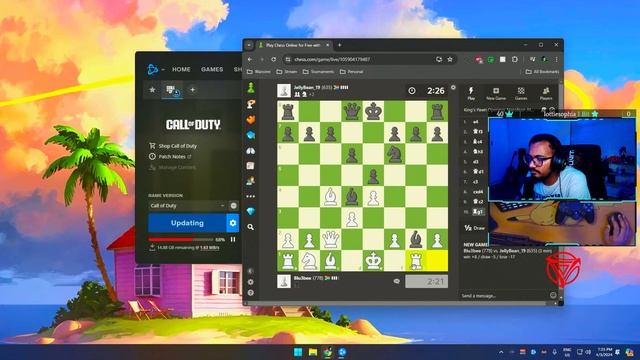This screenshot has width=640, height=360.
Task: Click move 'cxd4' in the move list
Action: tap(478, 191)
